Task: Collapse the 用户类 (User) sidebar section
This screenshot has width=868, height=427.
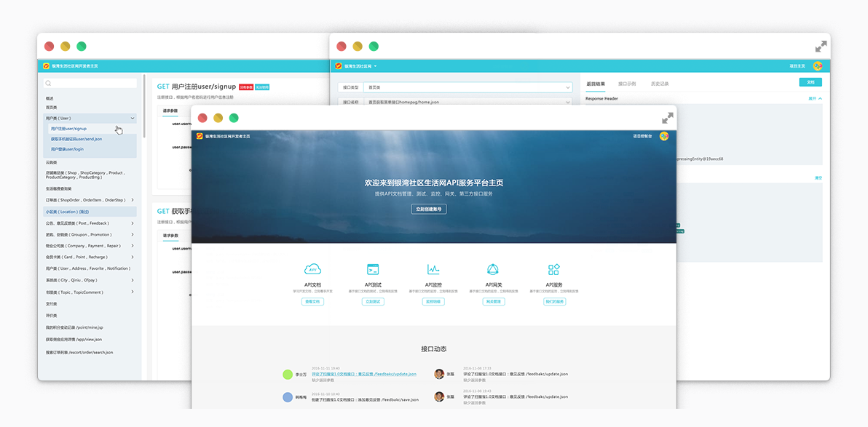Action: point(133,118)
